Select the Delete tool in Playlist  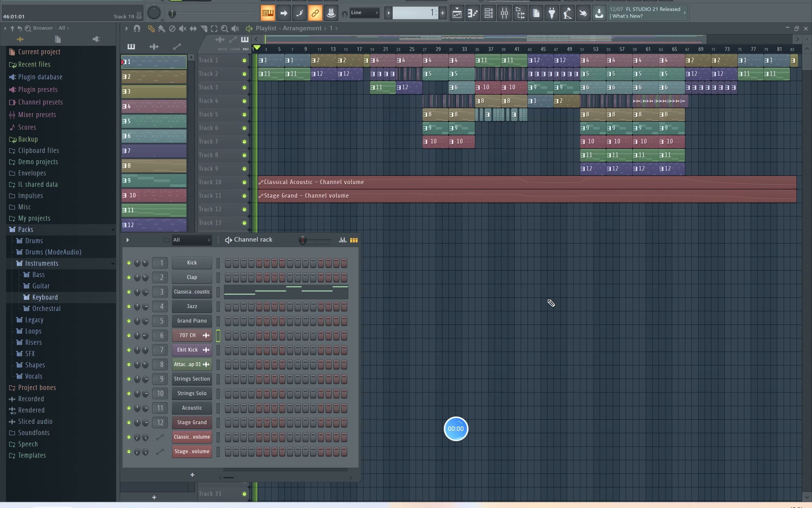click(172, 29)
